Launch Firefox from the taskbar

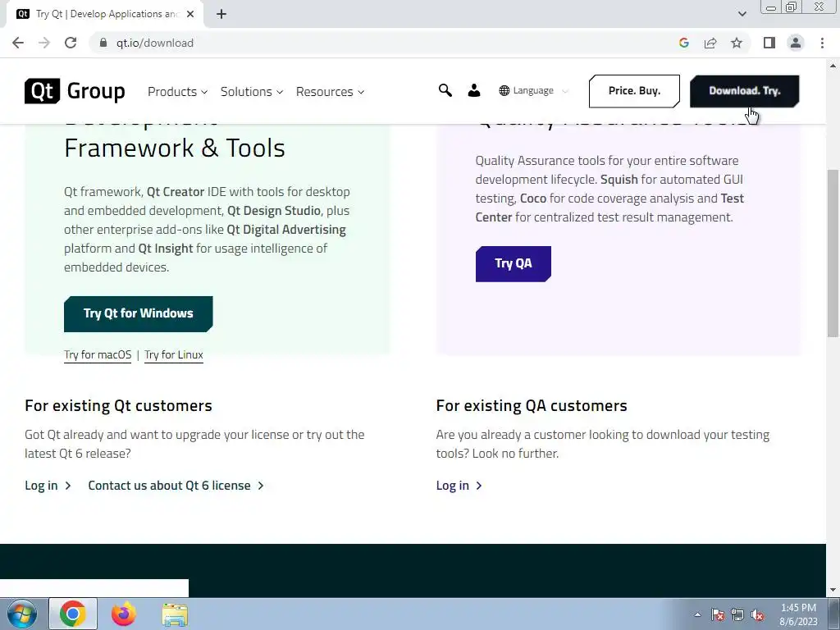pyautogui.click(x=124, y=614)
